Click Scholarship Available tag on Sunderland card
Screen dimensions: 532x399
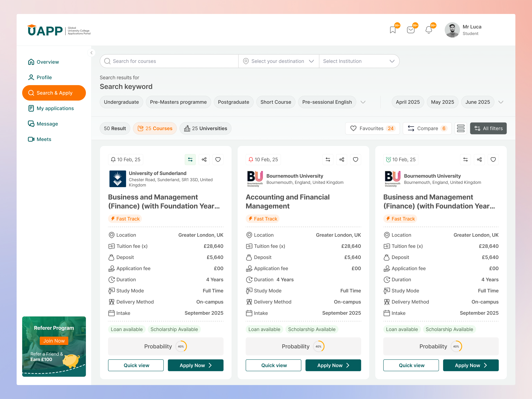174,329
